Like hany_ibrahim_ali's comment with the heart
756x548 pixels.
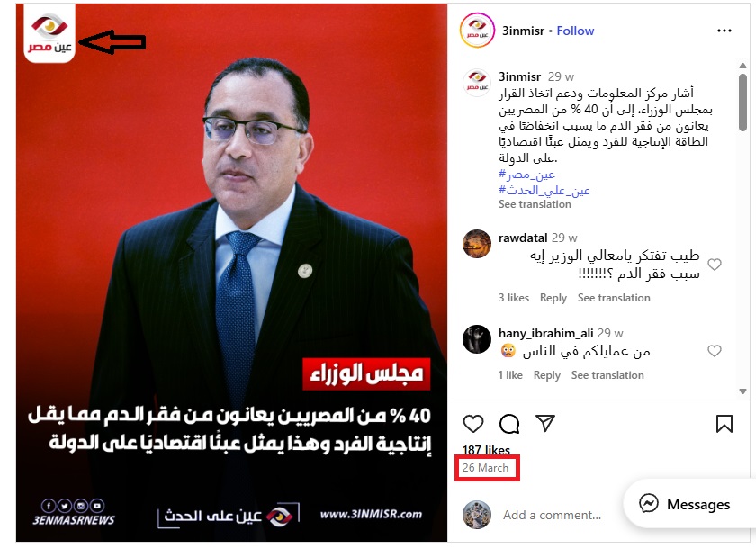(x=714, y=350)
